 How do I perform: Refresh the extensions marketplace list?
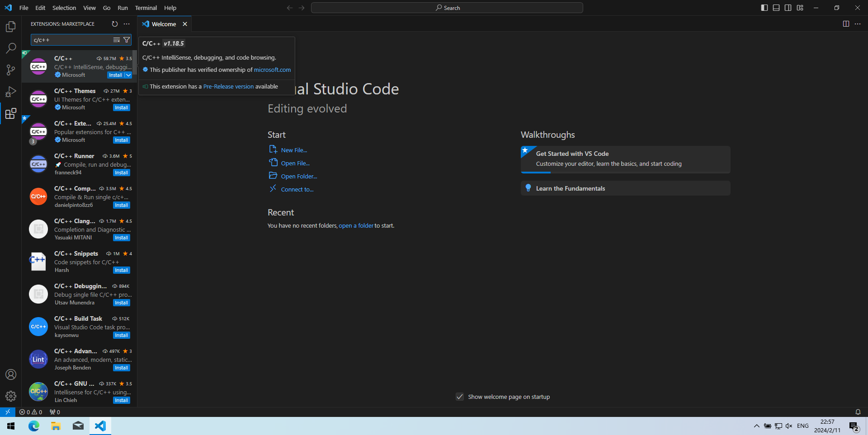click(115, 24)
